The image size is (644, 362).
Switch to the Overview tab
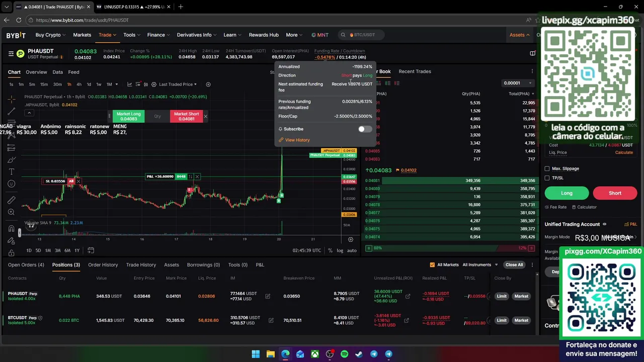(36, 72)
